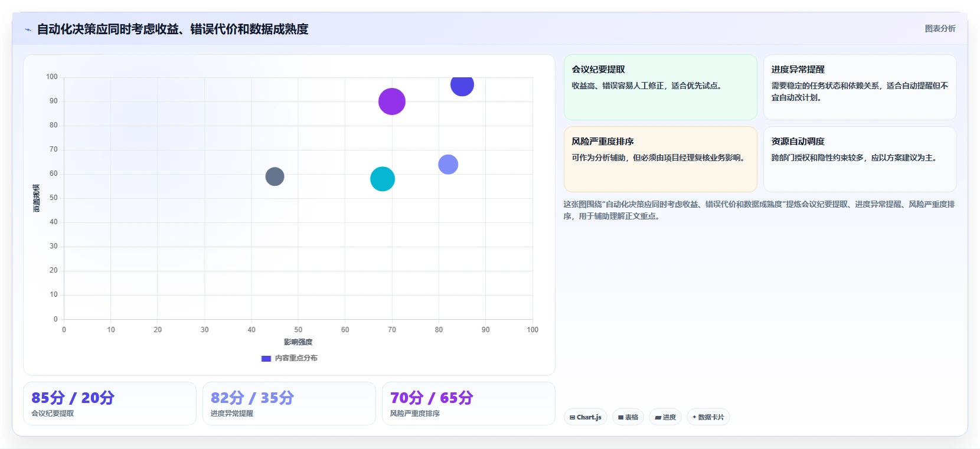Click the summary paragraph starting with 这张图围绕
Viewport: 980px width, 449px height.
coord(759,210)
